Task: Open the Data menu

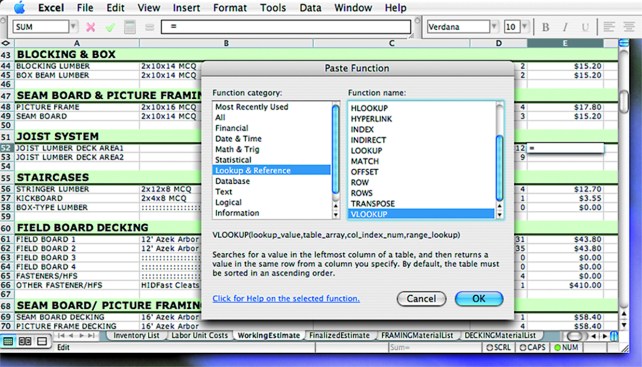Action: (x=310, y=7)
